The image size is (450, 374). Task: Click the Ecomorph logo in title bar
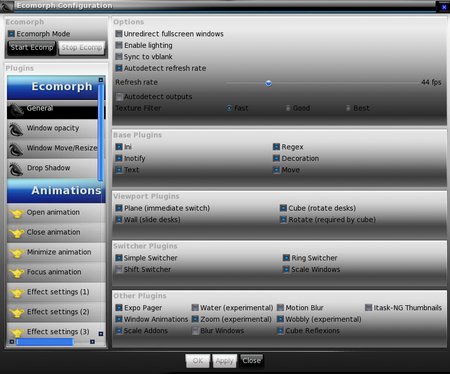click(x=7, y=6)
